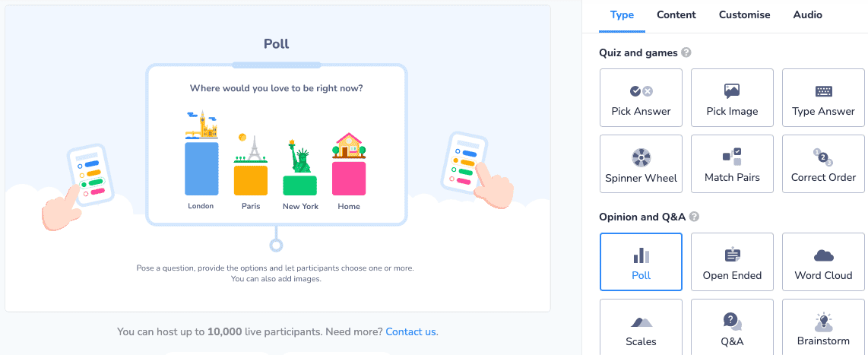The width and height of the screenshot is (868, 355).
Task: Switch to the Content tab
Action: tap(676, 15)
